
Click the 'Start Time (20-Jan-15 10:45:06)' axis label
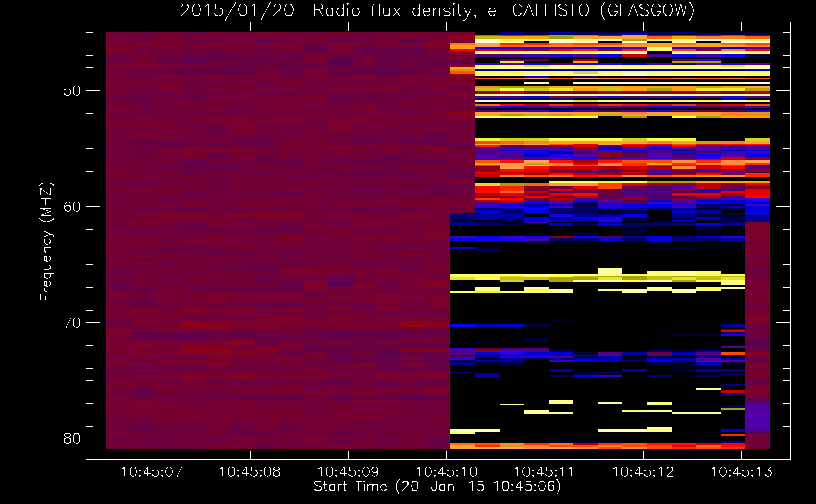(437, 486)
